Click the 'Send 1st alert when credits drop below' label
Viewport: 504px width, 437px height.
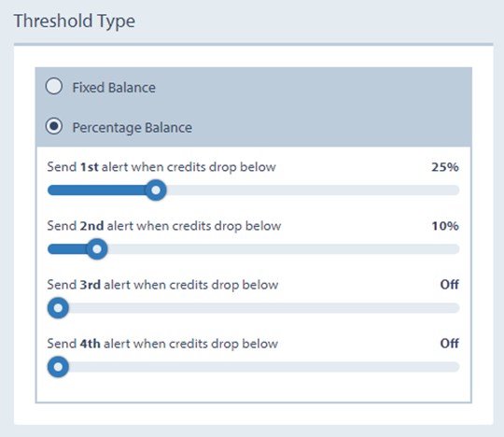pos(161,167)
